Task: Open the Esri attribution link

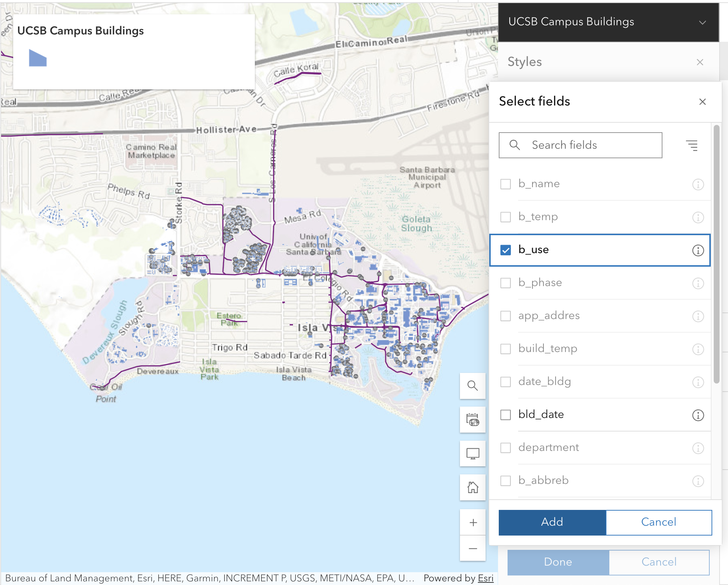Action: (486, 578)
